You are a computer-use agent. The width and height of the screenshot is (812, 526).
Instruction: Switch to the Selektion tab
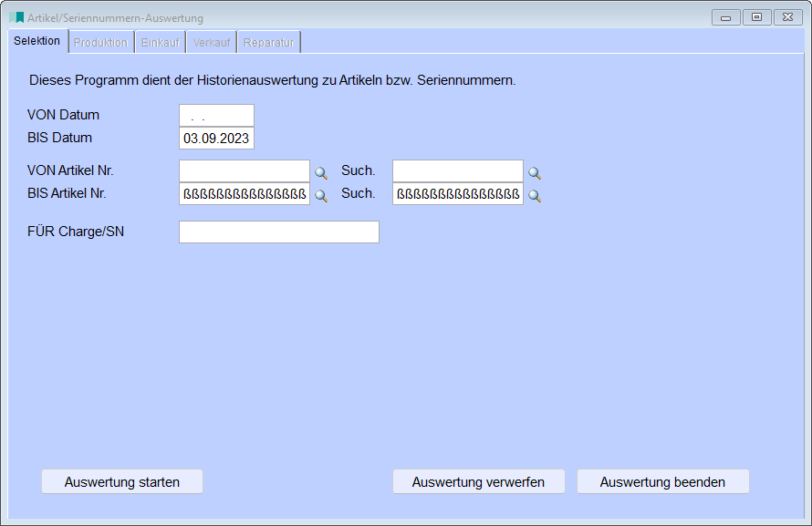(37, 41)
